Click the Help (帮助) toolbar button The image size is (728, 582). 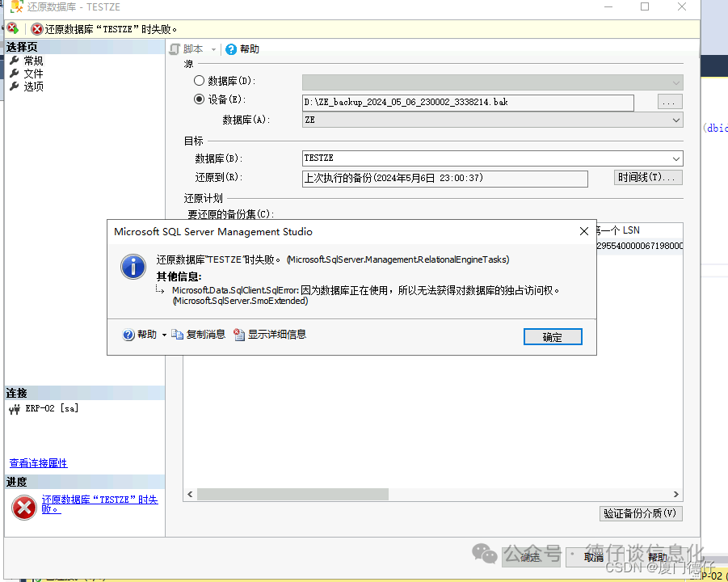click(x=242, y=48)
